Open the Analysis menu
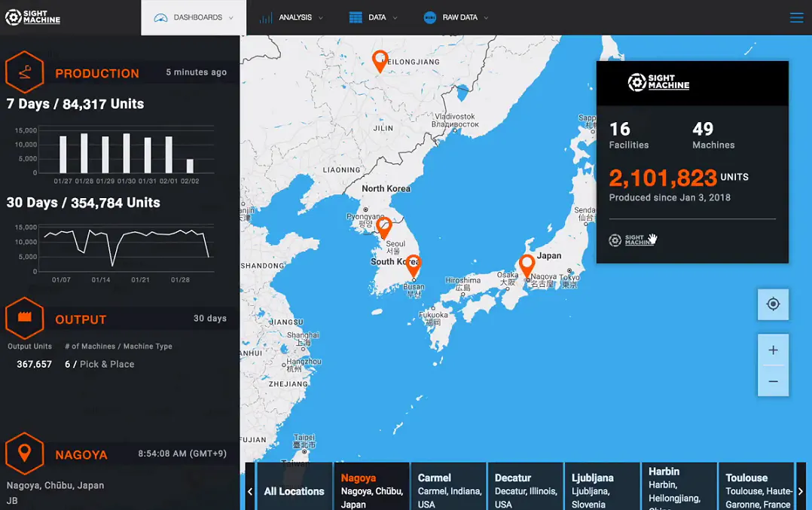The image size is (812, 510). coord(291,17)
